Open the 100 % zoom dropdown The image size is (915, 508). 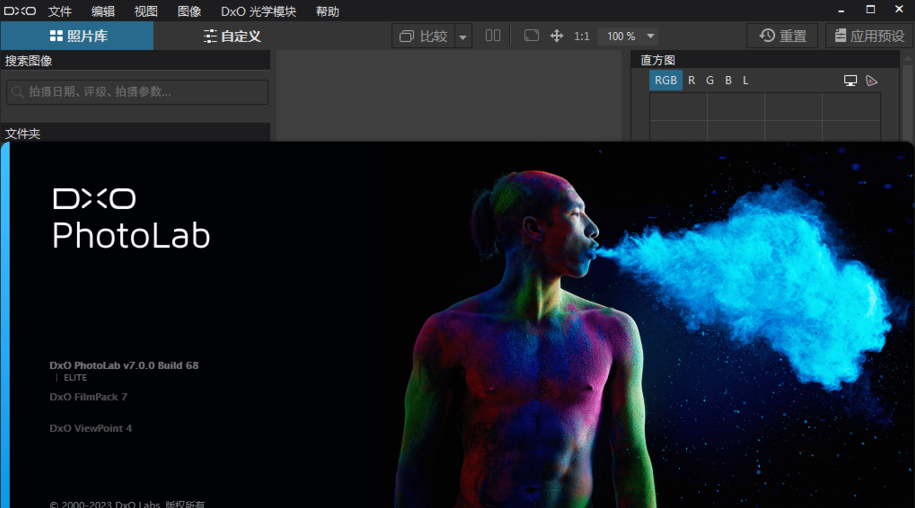(x=629, y=36)
